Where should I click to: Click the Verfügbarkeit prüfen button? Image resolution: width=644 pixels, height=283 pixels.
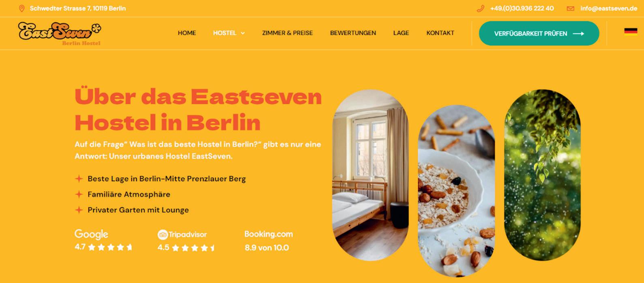point(539,33)
